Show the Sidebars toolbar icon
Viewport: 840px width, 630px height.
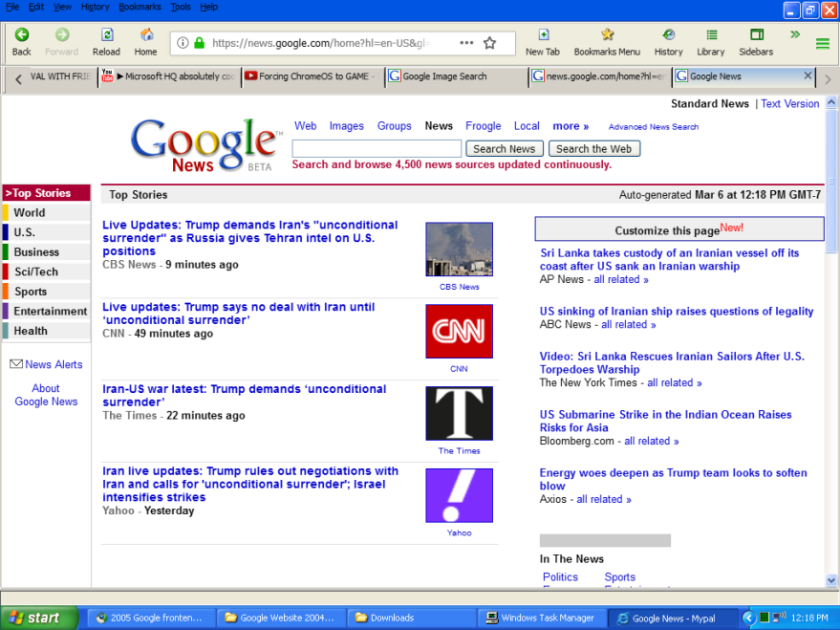757,34
